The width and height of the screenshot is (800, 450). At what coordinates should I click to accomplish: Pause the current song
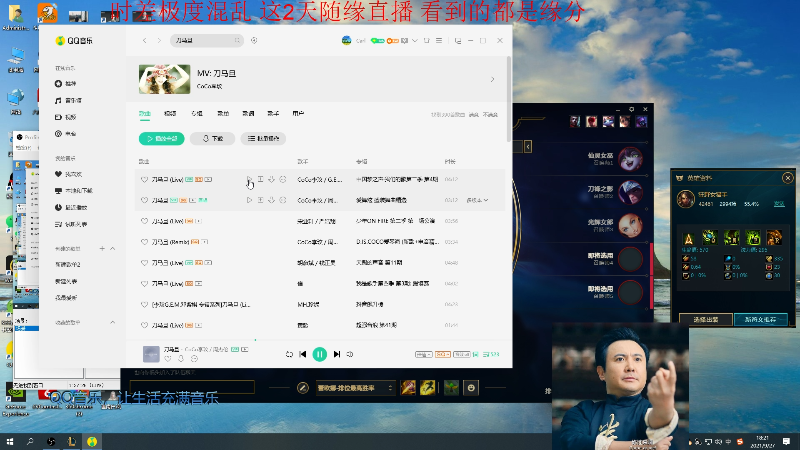click(x=319, y=354)
